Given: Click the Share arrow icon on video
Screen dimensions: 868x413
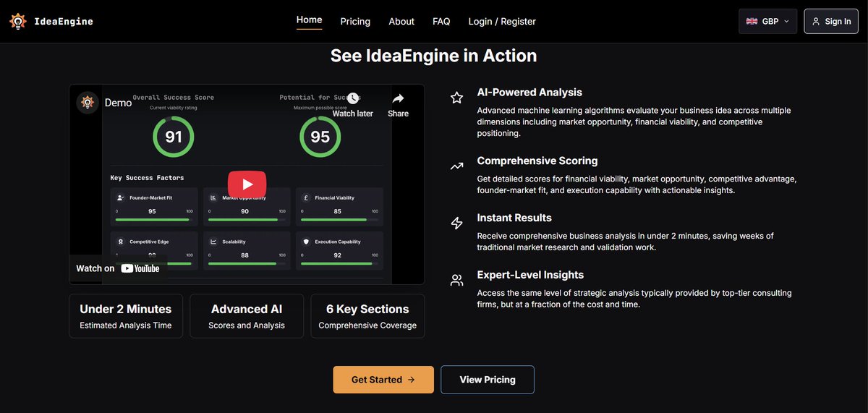Looking at the screenshot, I should tap(398, 98).
